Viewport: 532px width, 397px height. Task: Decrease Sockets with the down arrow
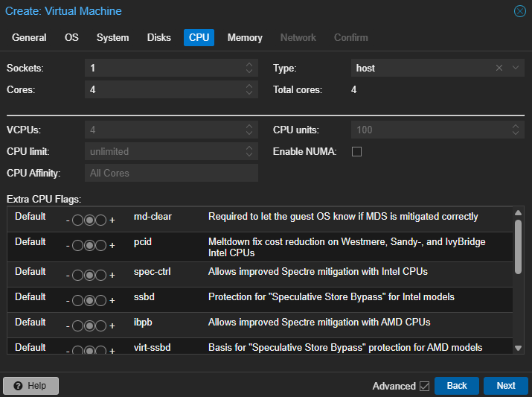coord(249,72)
